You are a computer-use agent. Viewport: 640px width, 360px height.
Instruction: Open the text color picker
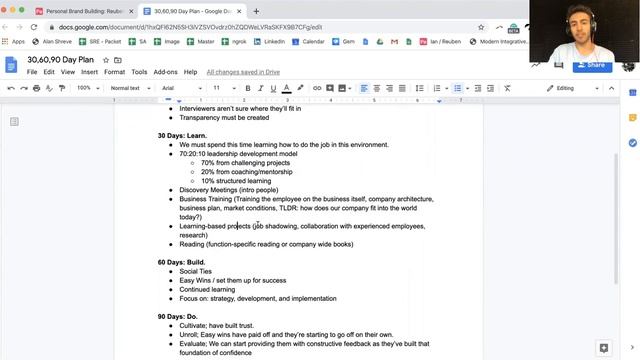(x=287, y=88)
